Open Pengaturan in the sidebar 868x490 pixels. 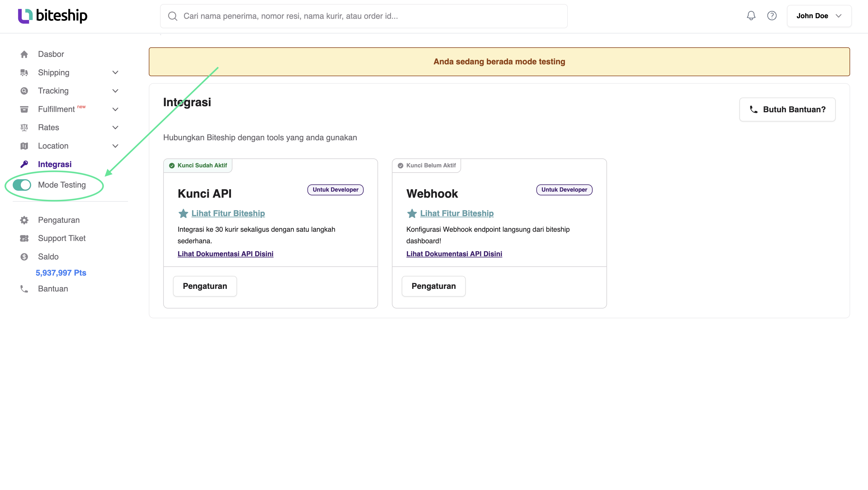(x=59, y=220)
